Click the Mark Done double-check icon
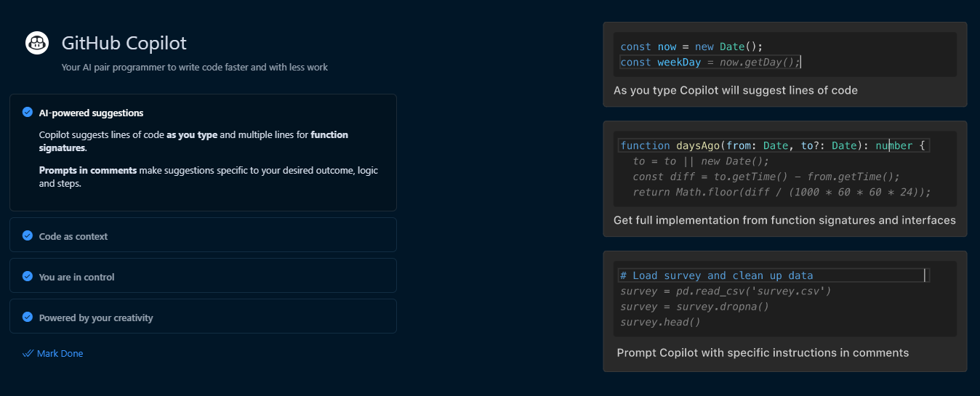Image resolution: width=980 pixels, height=396 pixels. (x=28, y=354)
